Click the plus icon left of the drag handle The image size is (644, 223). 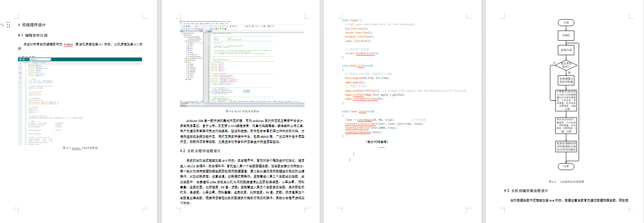coord(2,25)
